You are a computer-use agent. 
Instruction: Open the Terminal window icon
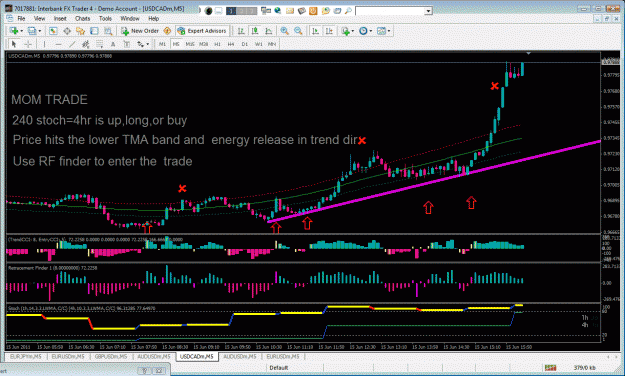(x=94, y=31)
